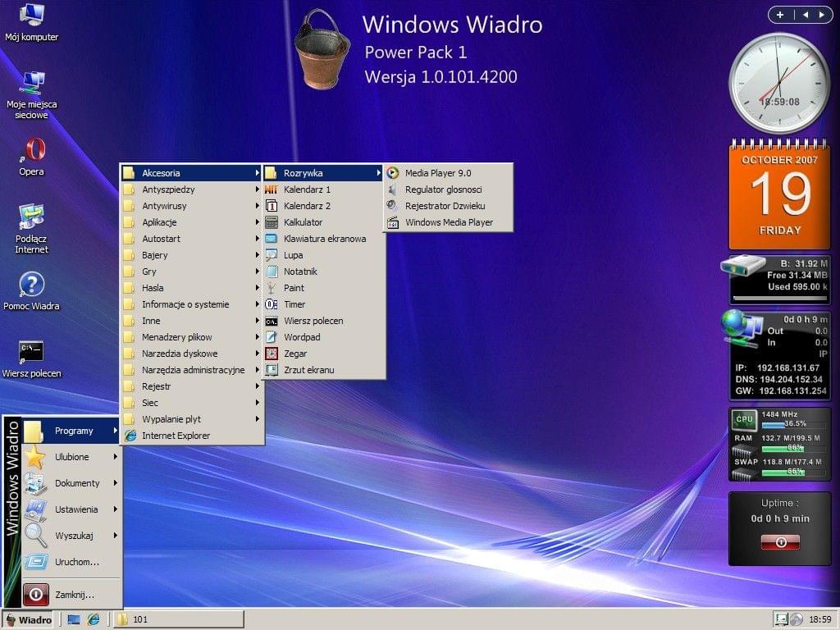Select Zamknij... to shut down
The image size is (840, 630).
tap(71, 595)
